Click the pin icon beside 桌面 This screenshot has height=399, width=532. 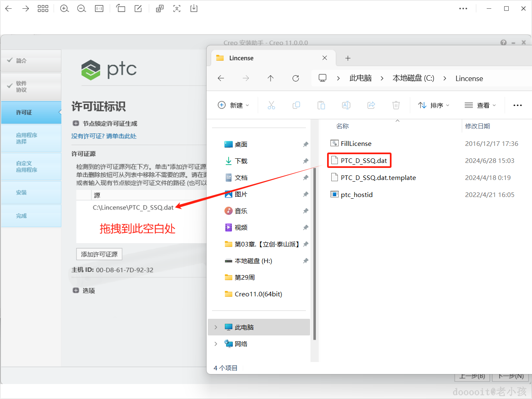pyautogui.click(x=305, y=144)
